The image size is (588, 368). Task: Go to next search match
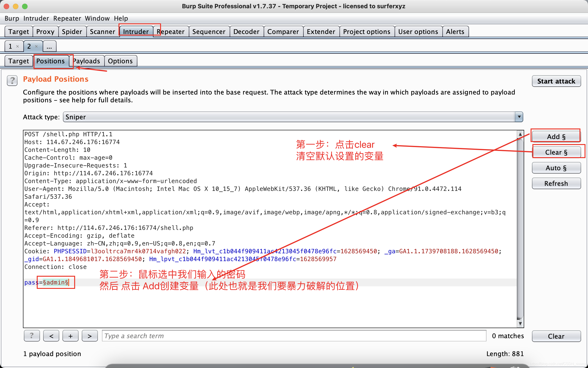(90, 336)
